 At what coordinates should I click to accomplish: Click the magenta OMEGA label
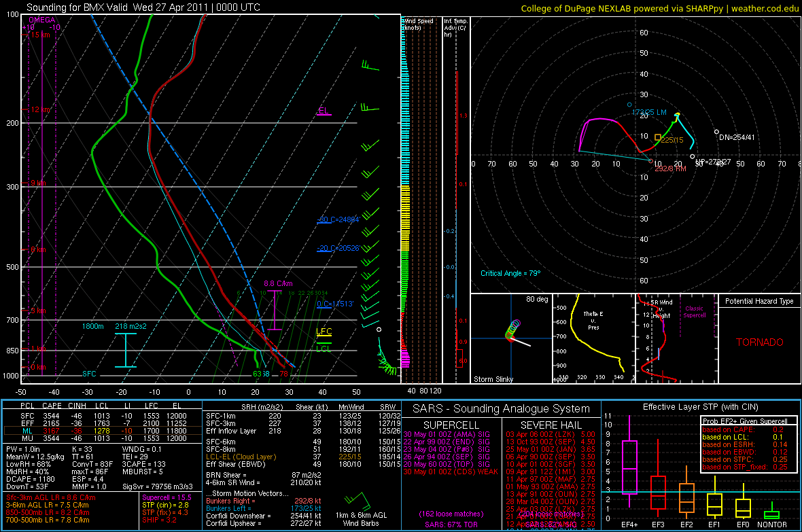tap(42, 20)
